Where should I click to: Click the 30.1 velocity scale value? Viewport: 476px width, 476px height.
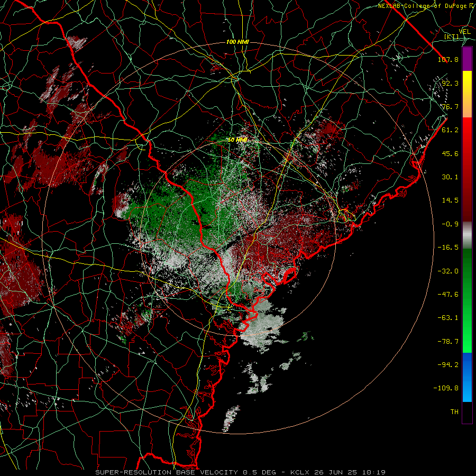tap(450, 177)
